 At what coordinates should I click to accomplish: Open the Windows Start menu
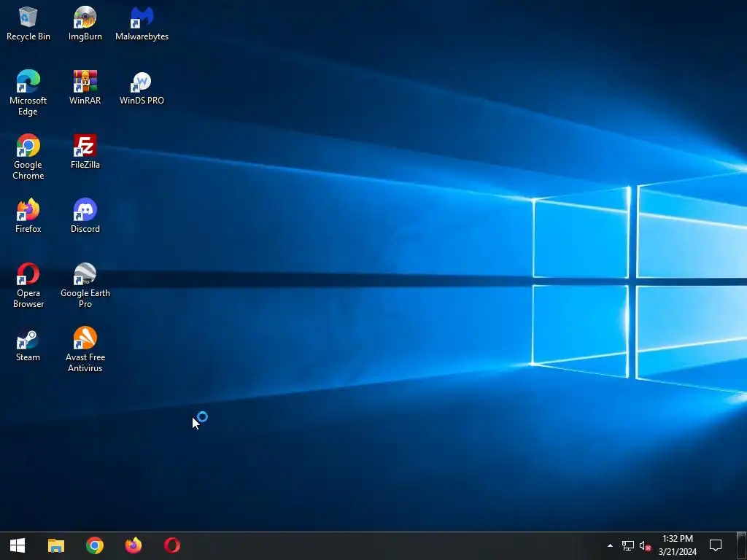pyautogui.click(x=18, y=545)
